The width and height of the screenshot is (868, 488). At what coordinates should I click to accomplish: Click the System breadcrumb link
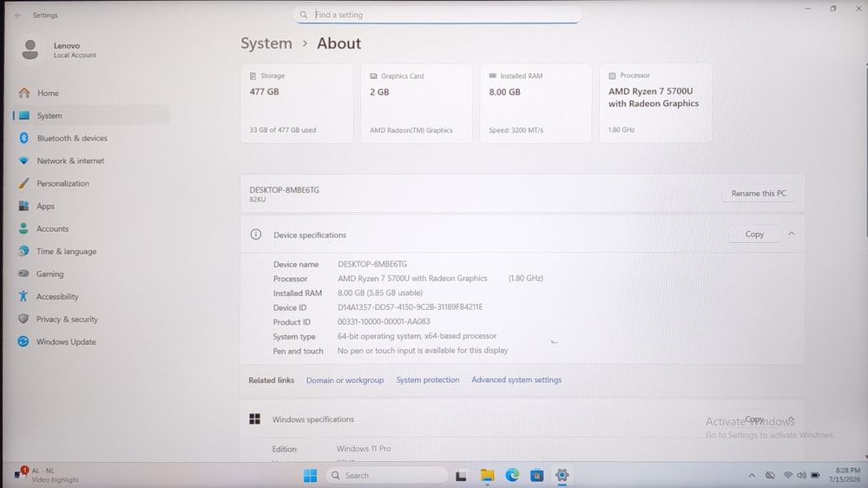point(266,43)
